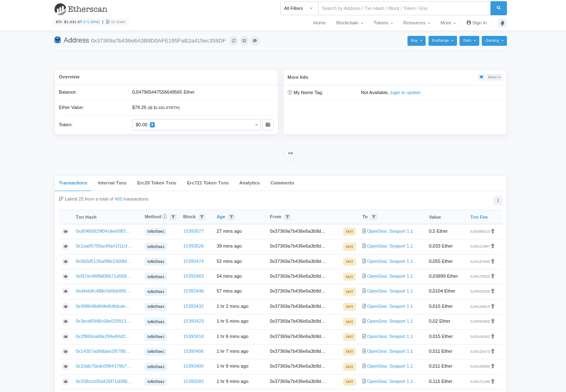Click the heart watchlist icon in More Info
The height and width of the screenshot is (392, 566).
click(481, 77)
